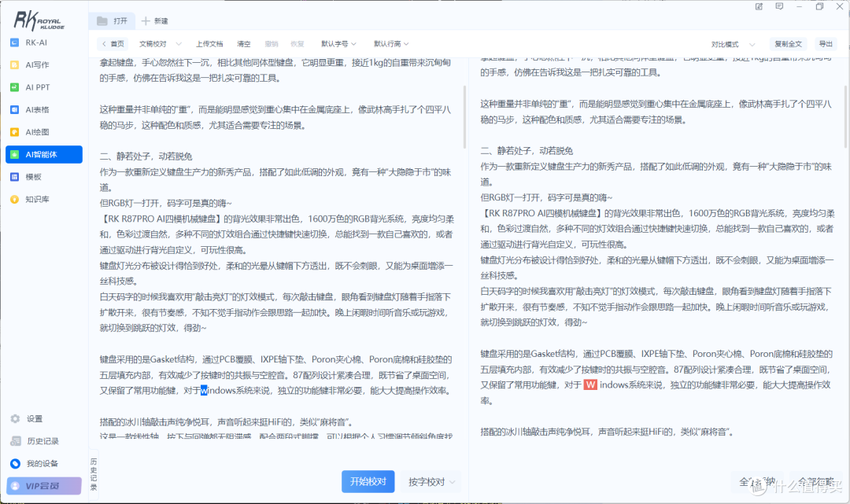Click the 打开 folder tab

tap(113, 20)
